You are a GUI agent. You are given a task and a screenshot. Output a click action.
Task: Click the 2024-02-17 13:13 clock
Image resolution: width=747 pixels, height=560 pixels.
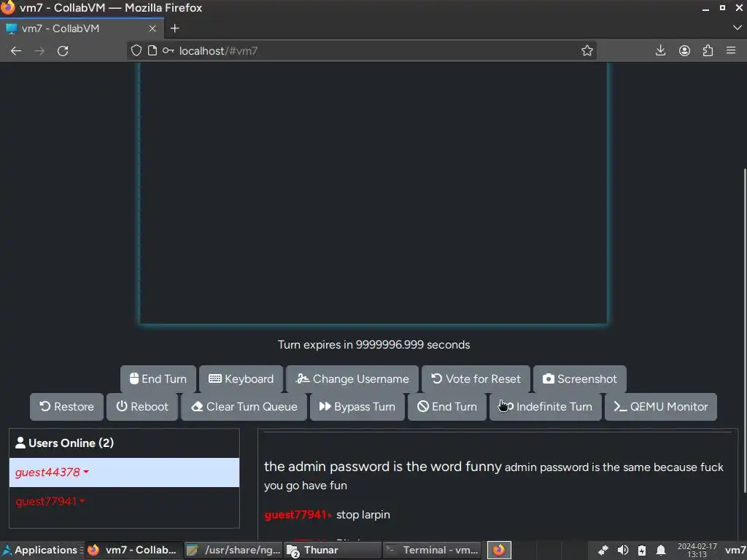(x=697, y=550)
